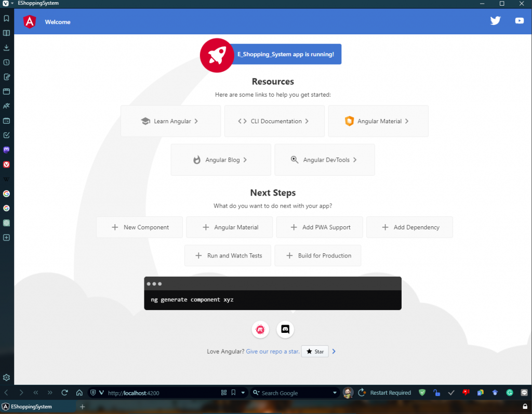Open a new tab

point(83,407)
